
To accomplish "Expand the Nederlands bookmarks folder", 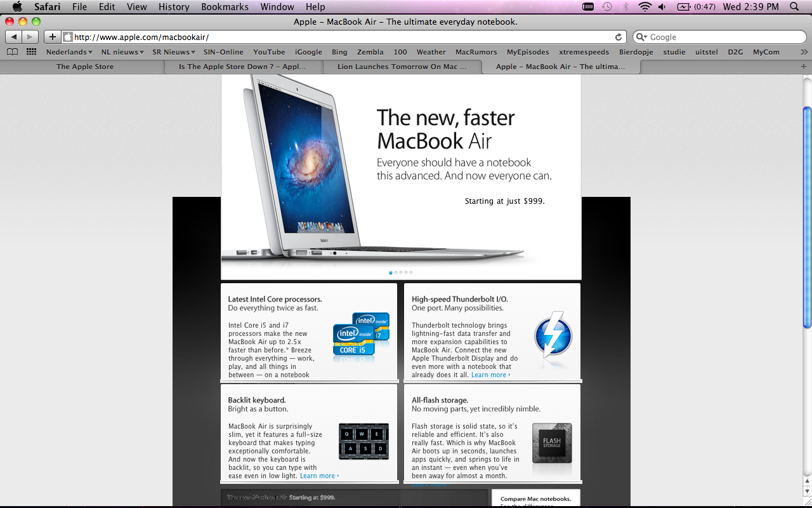I will 69,52.
